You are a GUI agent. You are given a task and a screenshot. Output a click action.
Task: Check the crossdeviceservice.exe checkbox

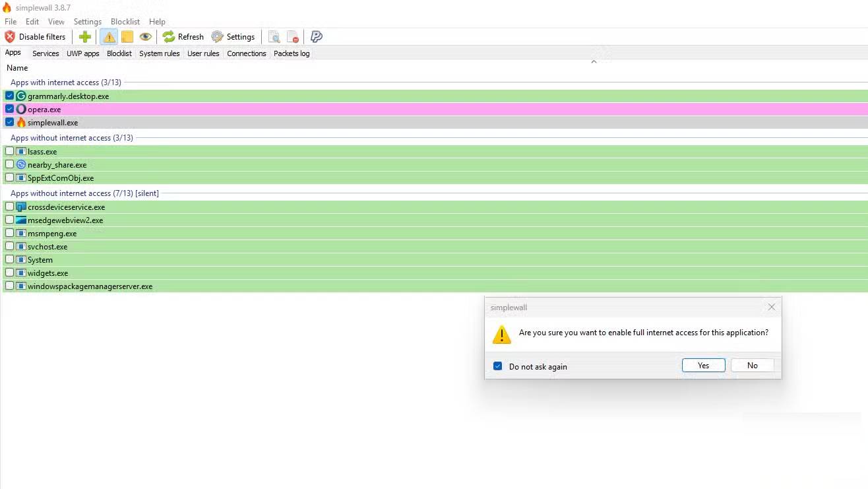coord(9,207)
